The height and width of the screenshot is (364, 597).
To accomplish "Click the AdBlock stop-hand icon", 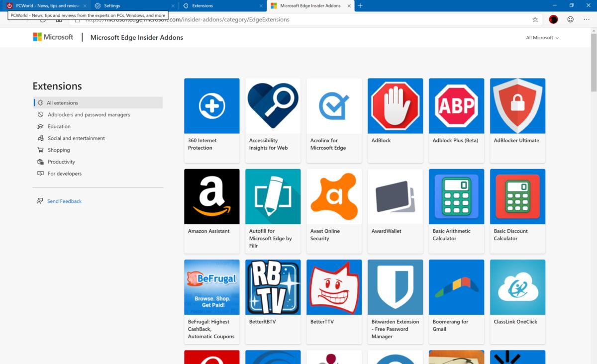I will pos(395,106).
